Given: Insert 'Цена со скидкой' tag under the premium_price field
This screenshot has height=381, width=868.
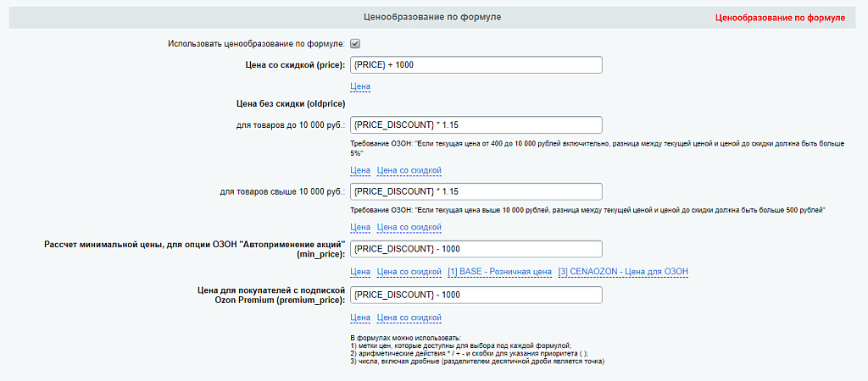Looking at the screenshot, I should click(409, 317).
